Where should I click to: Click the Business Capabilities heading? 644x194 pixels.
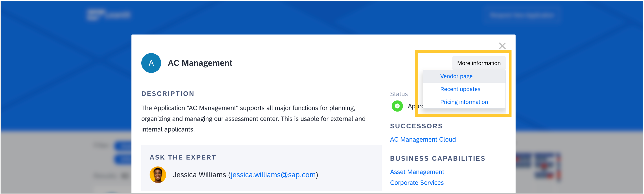[x=437, y=158]
